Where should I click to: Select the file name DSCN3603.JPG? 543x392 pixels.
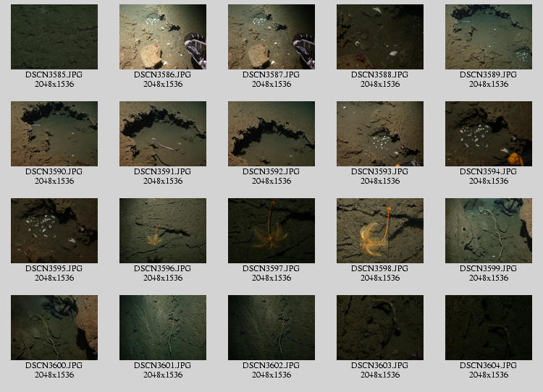[380, 365]
